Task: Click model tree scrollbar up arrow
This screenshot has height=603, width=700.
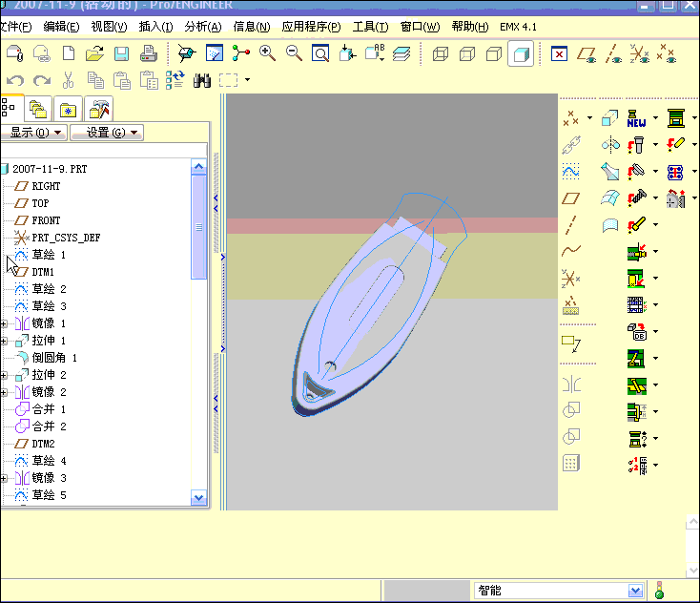Action: [x=199, y=167]
